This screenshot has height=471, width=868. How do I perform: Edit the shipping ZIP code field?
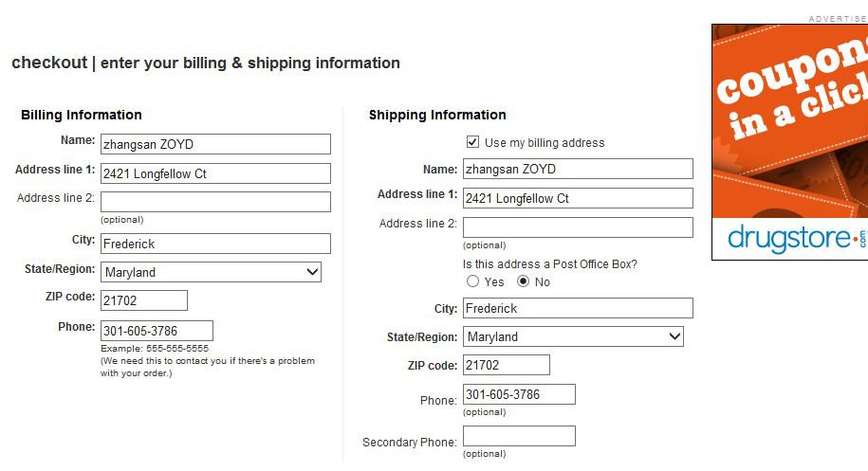tap(506, 365)
